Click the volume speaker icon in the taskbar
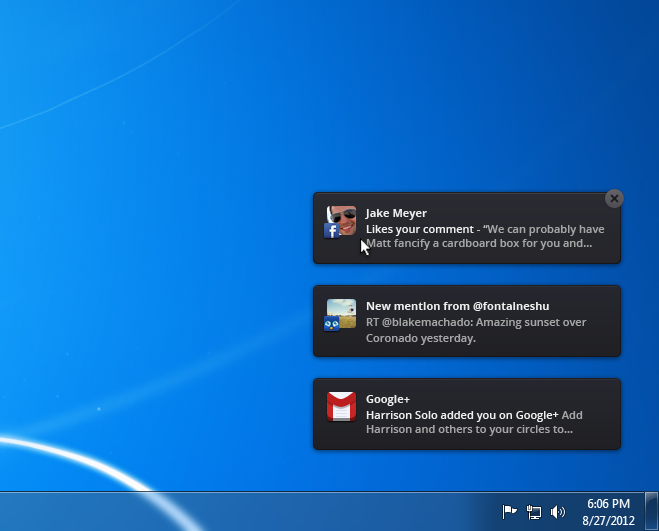Image resolution: width=659 pixels, height=531 pixels. [x=557, y=512]
